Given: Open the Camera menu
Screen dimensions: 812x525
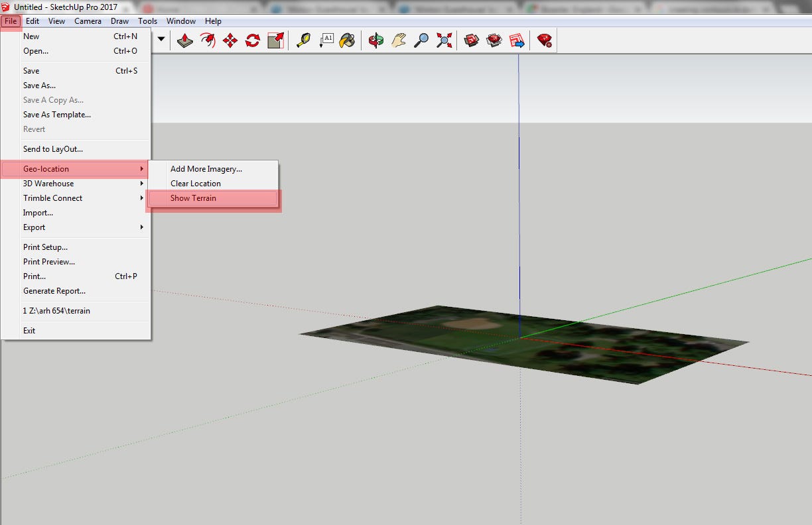Looking at the screenshot, I should pyautogui.click(x=88, y=21).
